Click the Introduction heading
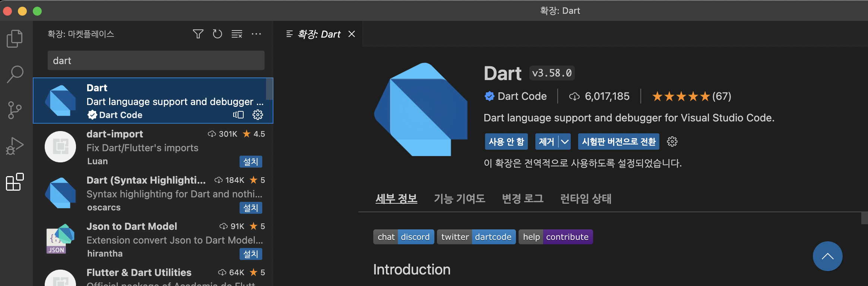Image resolution: width=868 pixels, height=286 pixels. pos(412,269)
